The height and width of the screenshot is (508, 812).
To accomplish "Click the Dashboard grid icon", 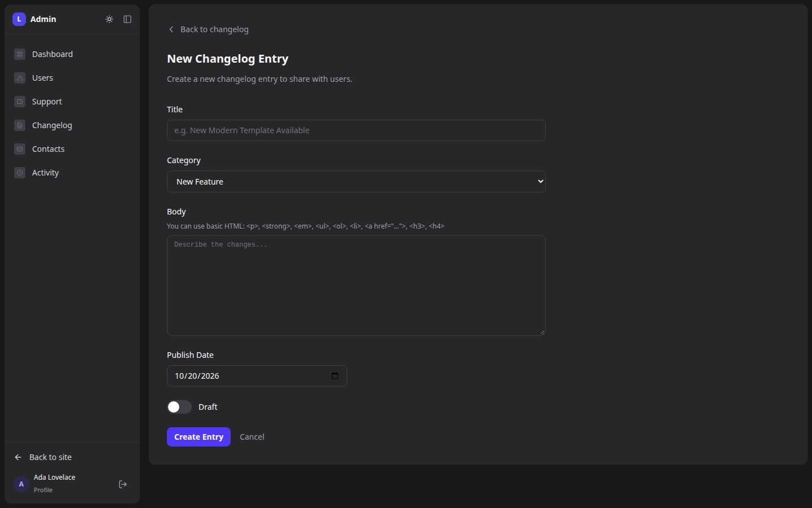I will click(20, 54).
